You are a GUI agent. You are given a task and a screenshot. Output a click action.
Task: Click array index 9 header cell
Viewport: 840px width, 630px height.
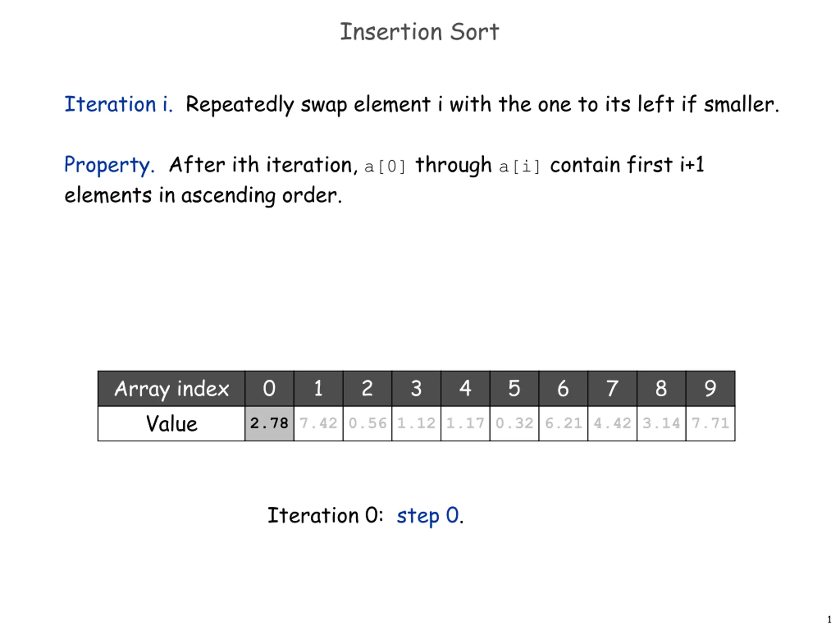point(710,388)
